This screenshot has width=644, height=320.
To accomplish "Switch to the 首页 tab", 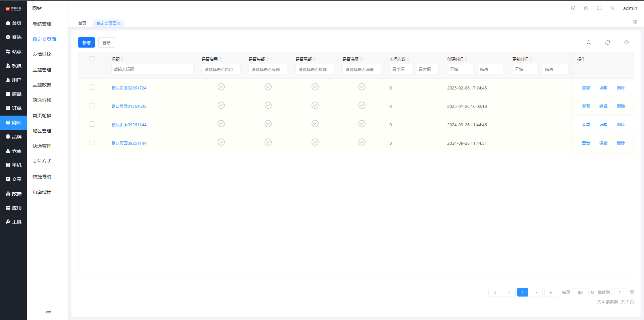I will click(x=82, y=23).
